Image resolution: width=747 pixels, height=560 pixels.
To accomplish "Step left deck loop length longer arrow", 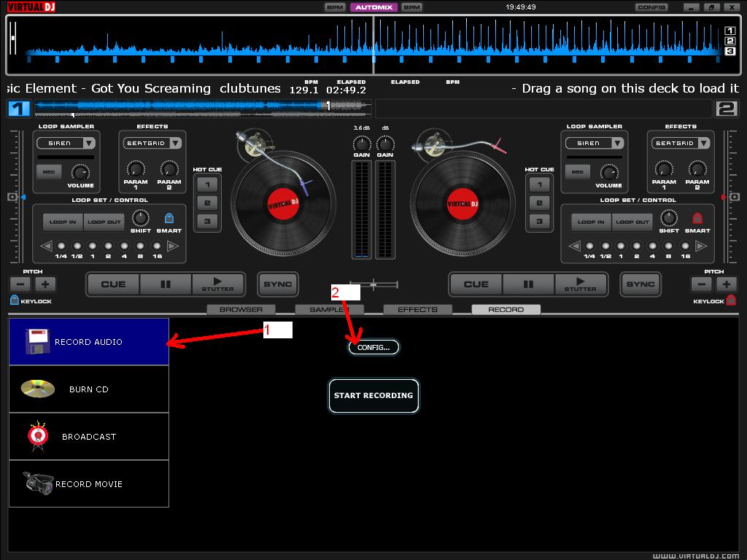I will [x=173, y=246].
